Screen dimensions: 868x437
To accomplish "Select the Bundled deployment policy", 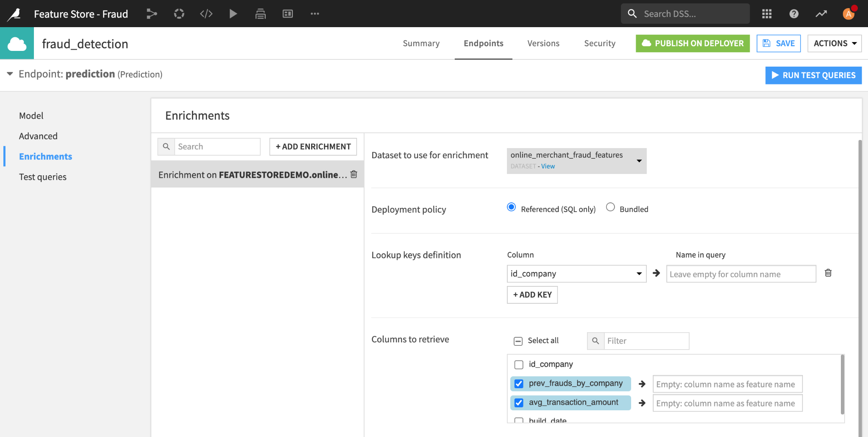I will tap(610, 207).
